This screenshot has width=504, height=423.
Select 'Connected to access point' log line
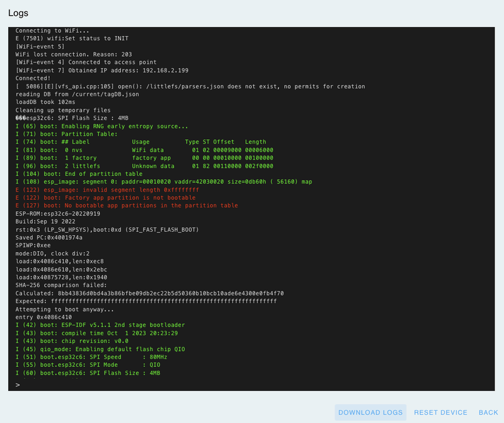[x=86, y=62]
